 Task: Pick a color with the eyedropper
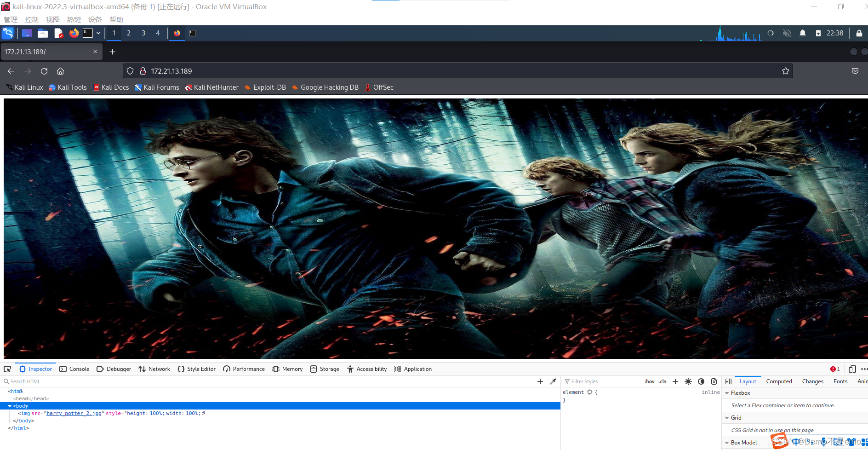(x=553, y=381)
